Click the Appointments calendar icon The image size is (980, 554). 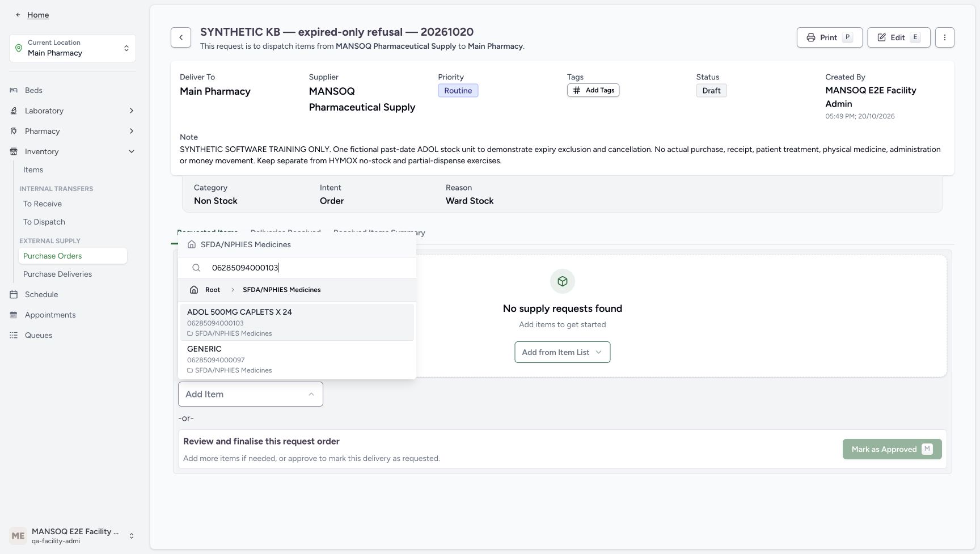pos(14,315)
